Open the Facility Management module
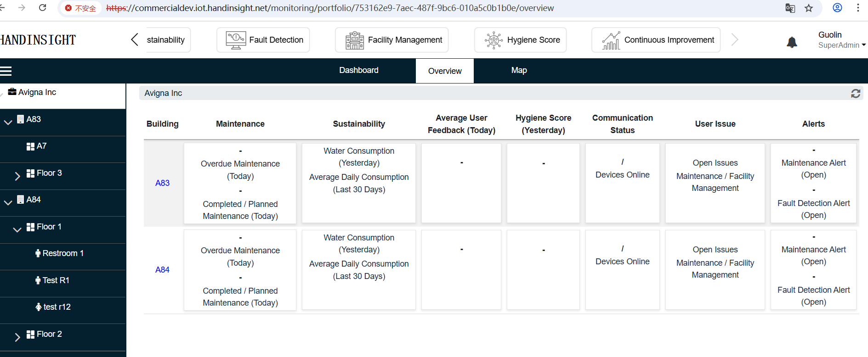The width and height of the screenshot is (868, 357). pos(392,40)
